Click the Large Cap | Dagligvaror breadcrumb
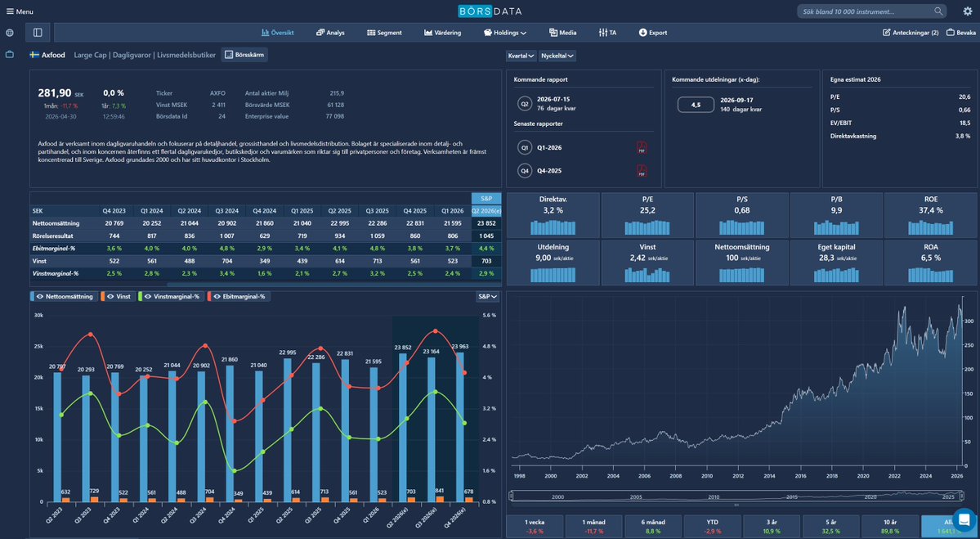 click(x=145, y=55)
